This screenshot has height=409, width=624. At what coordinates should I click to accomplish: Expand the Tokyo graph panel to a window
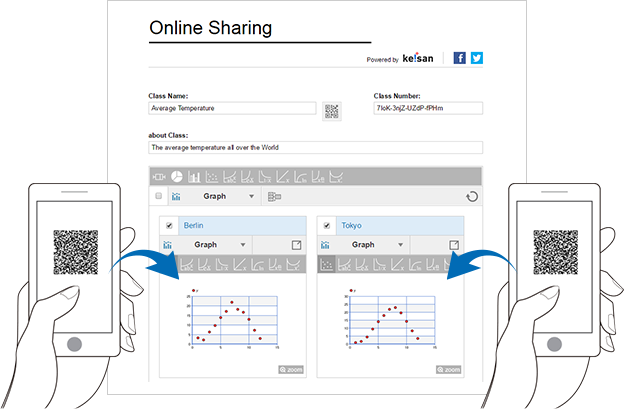454,245
